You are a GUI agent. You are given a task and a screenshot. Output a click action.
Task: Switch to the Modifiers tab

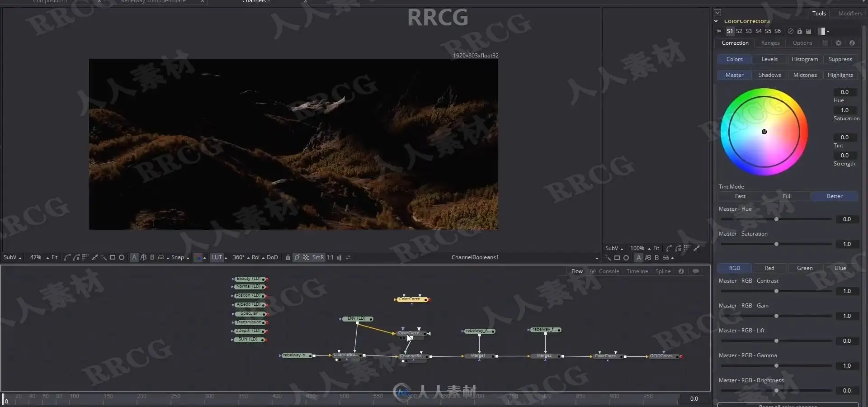pyautogui.click(x=850, y=14)
